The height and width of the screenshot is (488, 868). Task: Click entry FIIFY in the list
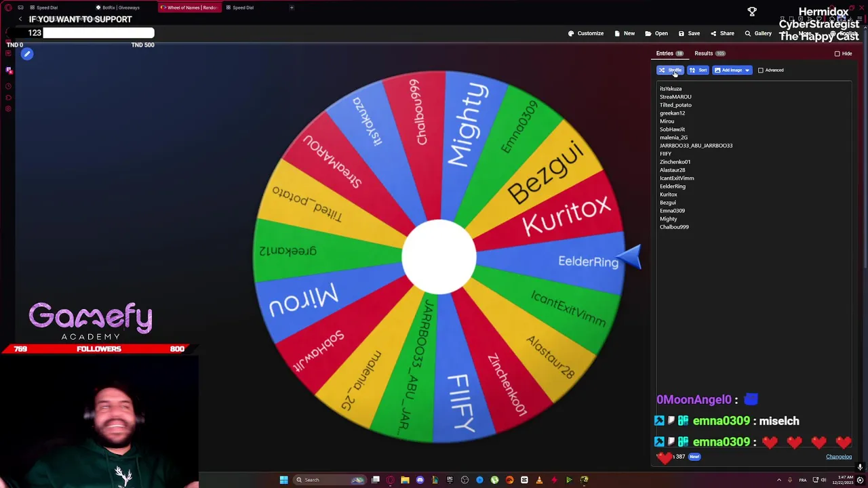tap(665, 154)
